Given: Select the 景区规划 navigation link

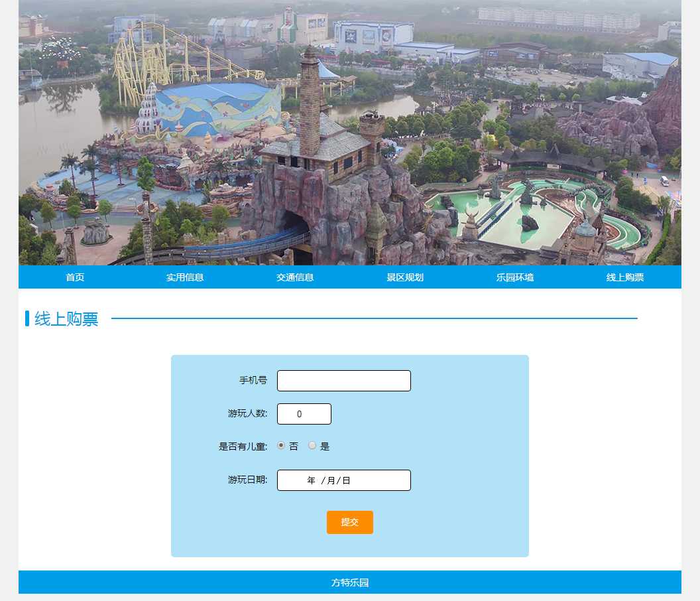Looking at the screenshot, I should click(x=405, y=277).
